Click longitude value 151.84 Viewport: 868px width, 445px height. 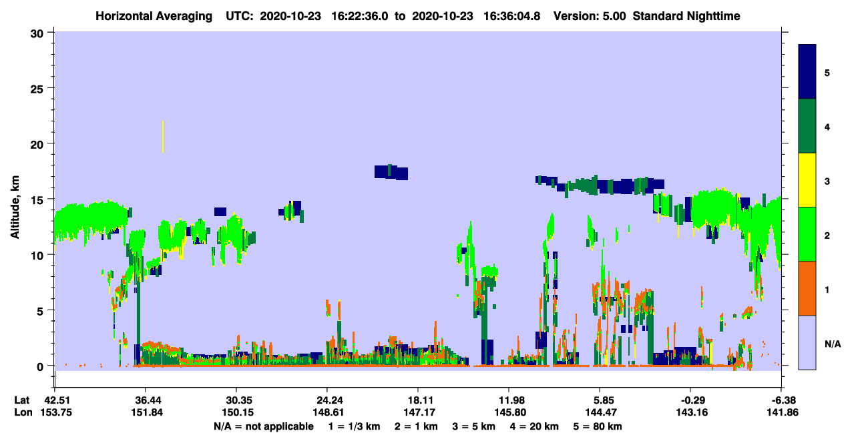coord(146,412)
